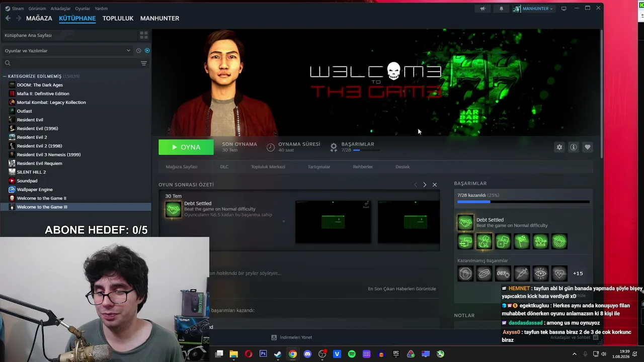Open the Tartışmalar section
This screenshot has height=362, width=644.
coord(319,167)
